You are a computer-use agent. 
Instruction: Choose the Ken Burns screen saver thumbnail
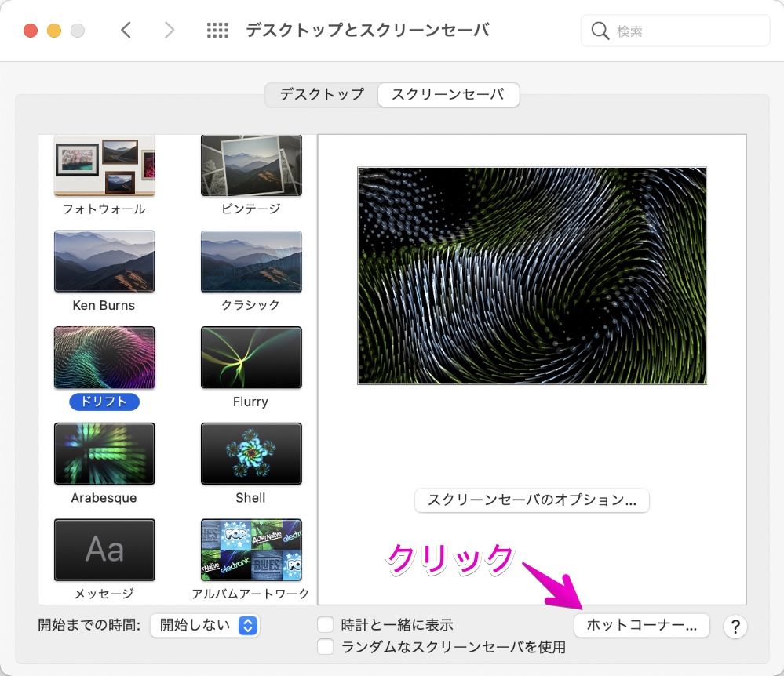104,261
